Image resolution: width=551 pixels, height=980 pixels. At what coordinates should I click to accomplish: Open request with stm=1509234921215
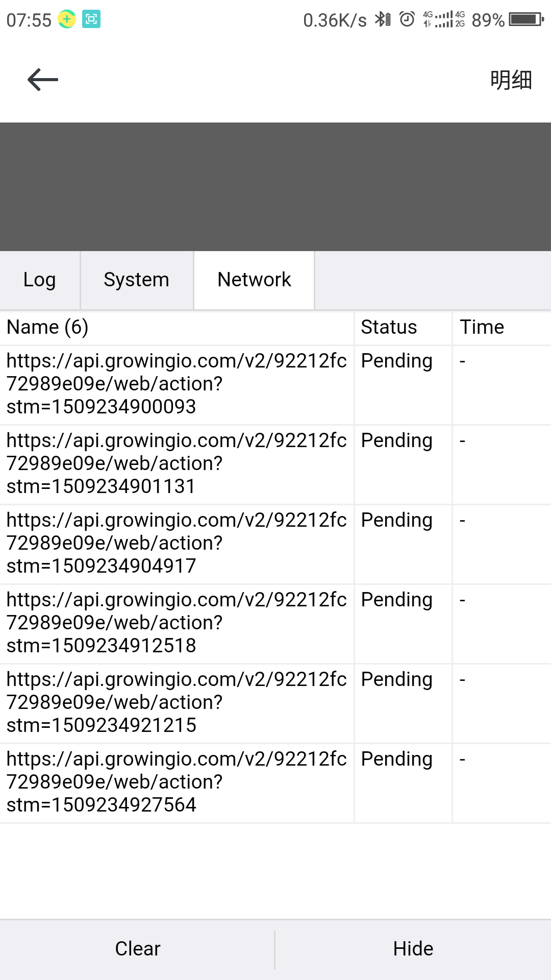tap(275, 703)
